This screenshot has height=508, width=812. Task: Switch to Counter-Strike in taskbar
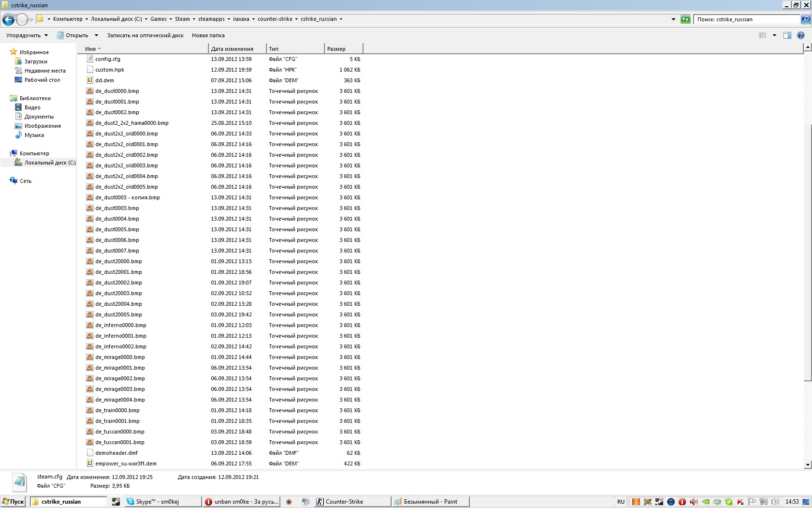352,502
